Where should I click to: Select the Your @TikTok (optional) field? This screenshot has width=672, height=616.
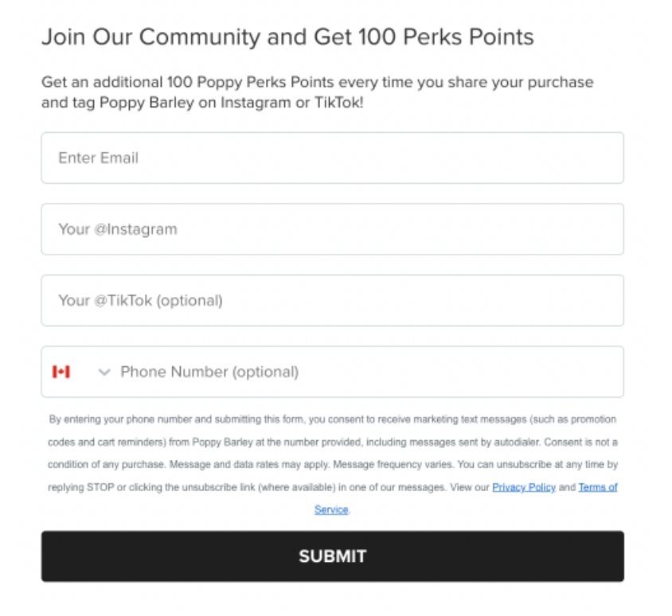click(332, 301)
